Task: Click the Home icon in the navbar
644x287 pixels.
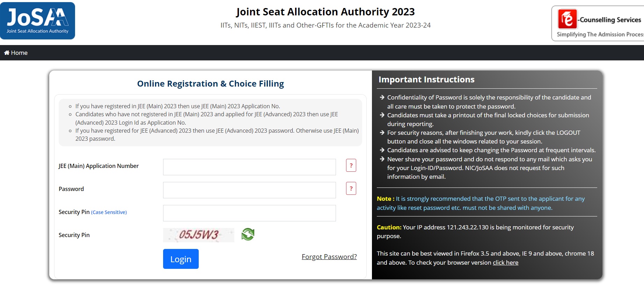Action: pos(7,53)
